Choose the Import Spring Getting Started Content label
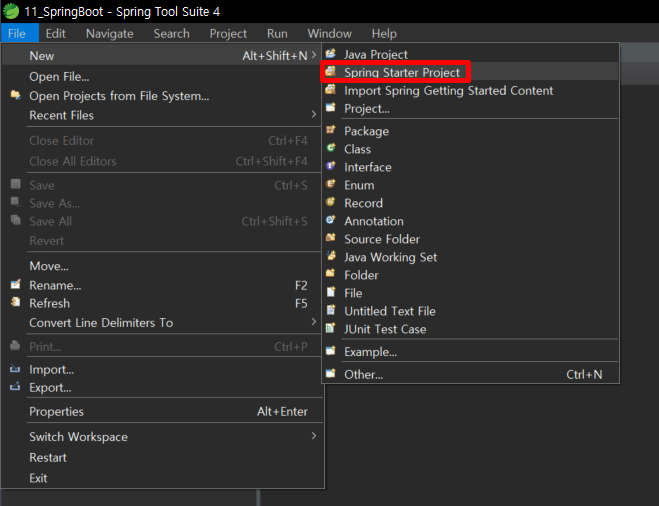The height and width of the screenshot is (506, 659). click(x=448, y=90)
